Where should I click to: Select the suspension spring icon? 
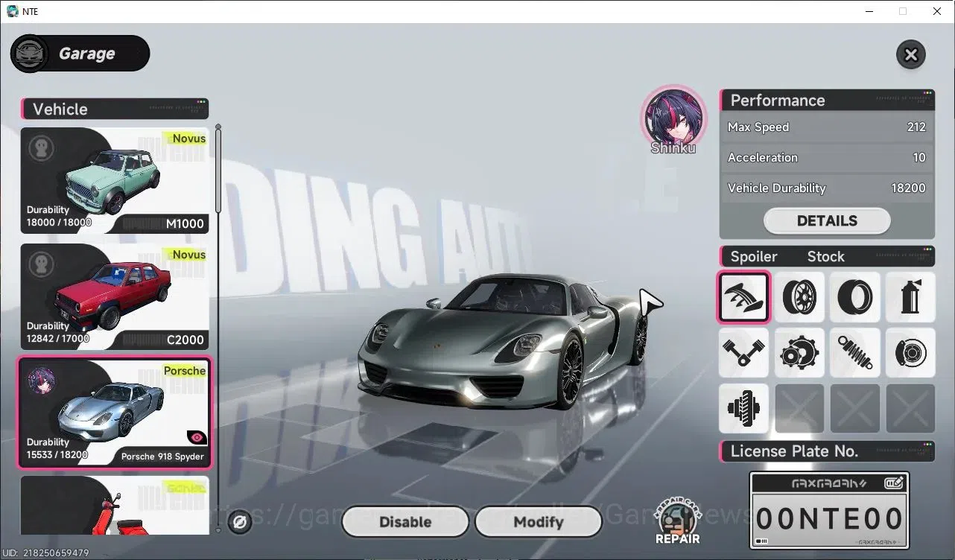point(855,352)
